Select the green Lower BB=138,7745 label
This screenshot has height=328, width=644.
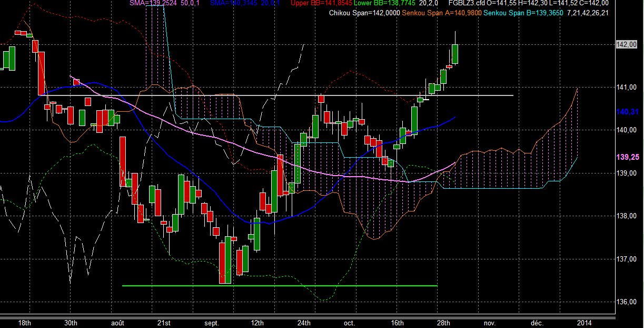coord(385,4)
